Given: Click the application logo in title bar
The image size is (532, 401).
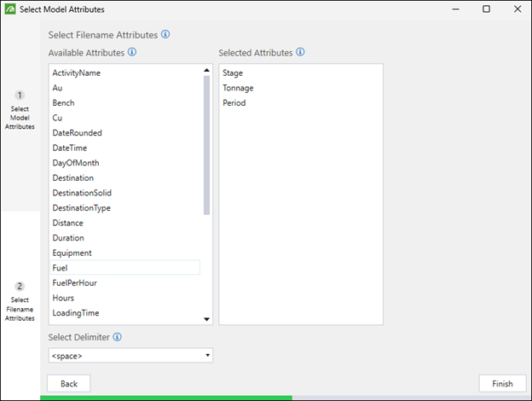Looking at the screenshot, I should [10, 9].
